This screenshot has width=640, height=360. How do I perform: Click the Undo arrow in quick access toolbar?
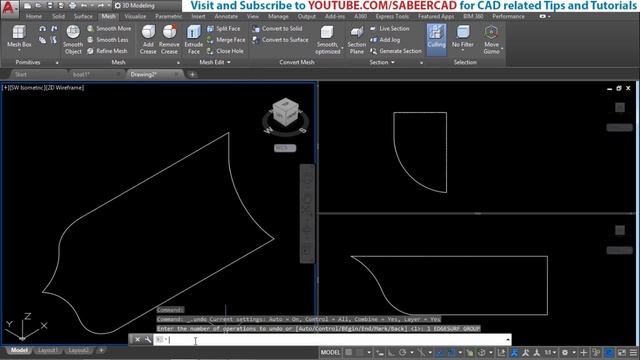[x=84, y=6]
